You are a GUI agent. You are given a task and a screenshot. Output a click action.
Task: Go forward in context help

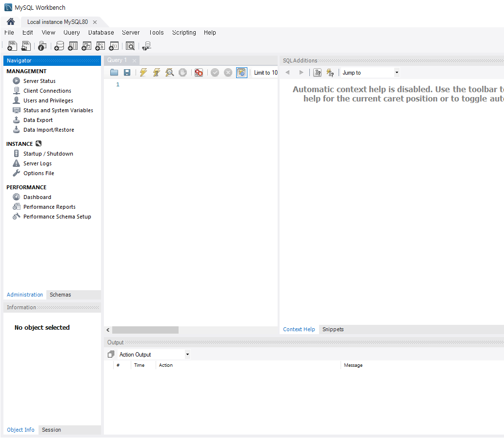(x=301, y=73)
